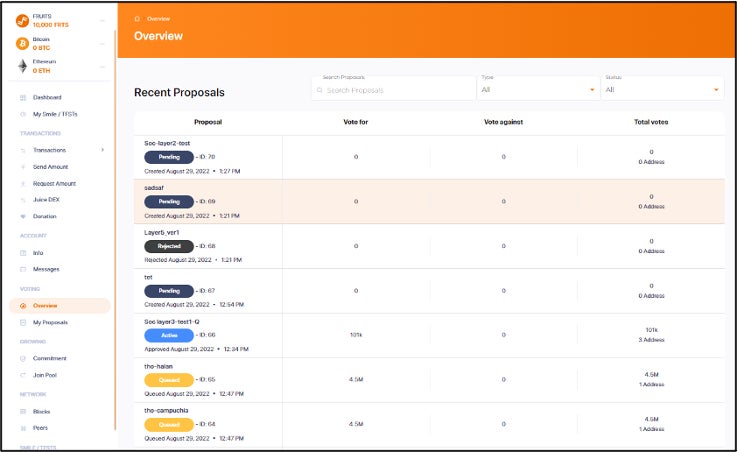Go to the Commitment page
Viewport: 738px width, 452px height.
(49, 358)
